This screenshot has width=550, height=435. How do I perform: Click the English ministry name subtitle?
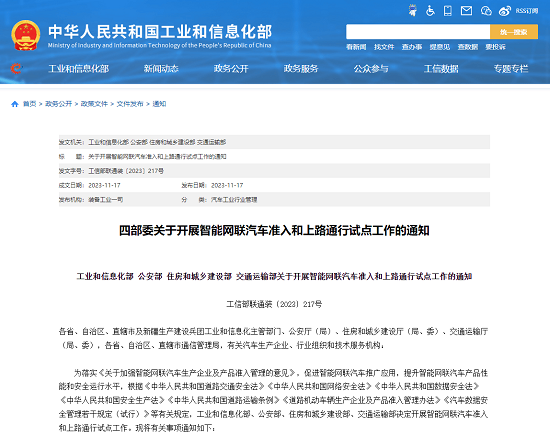point(159,45)
